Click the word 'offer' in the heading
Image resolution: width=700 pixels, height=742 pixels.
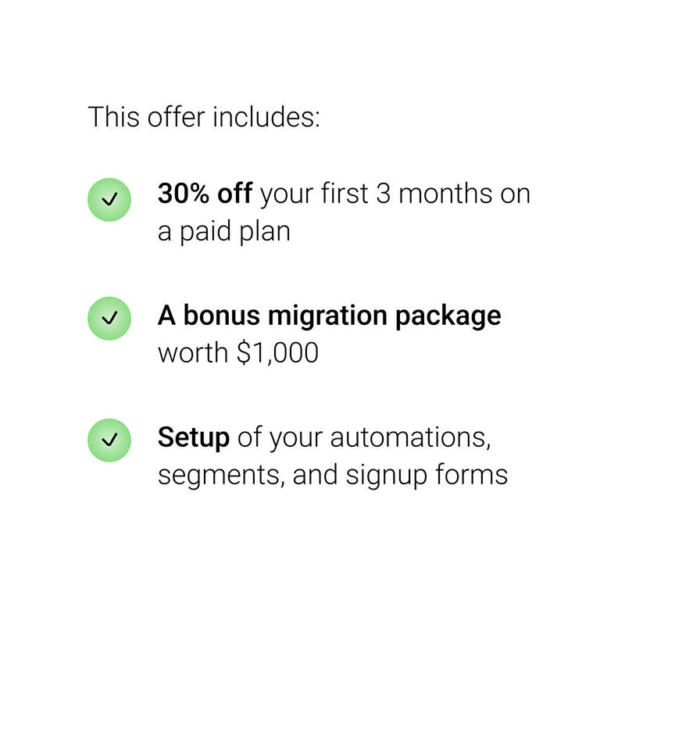tap(176, 116)
